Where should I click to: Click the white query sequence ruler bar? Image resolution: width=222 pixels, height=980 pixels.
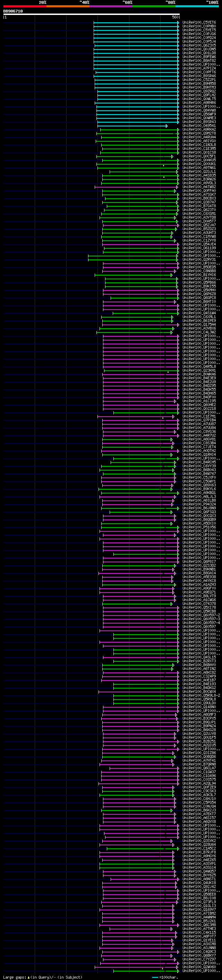pyautogui.click(x=92, y=15)
